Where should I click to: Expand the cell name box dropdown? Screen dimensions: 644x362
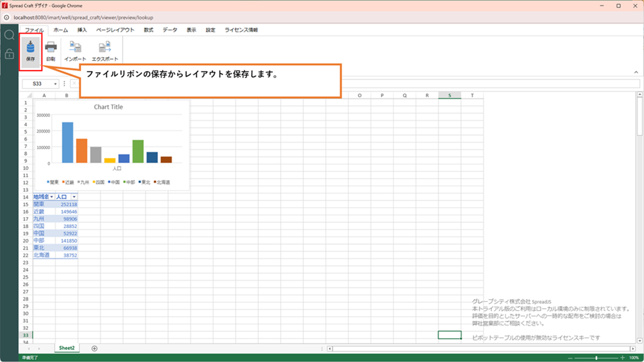pyautogui.click(x=55, y=84)
